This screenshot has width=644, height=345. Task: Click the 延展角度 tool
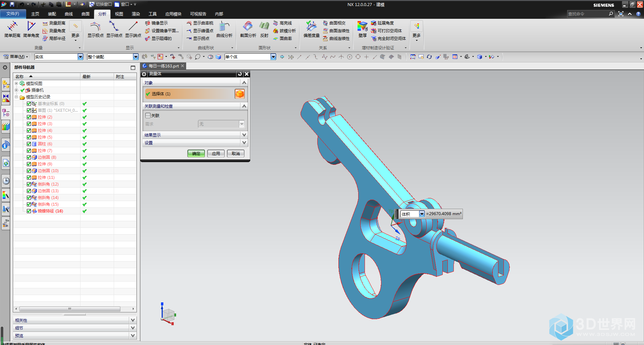tap(382, 23)
